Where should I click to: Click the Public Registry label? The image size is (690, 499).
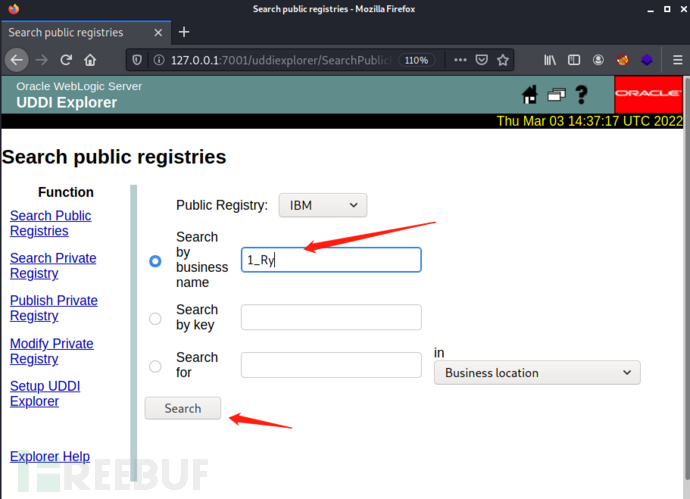[x=222, y=205]
